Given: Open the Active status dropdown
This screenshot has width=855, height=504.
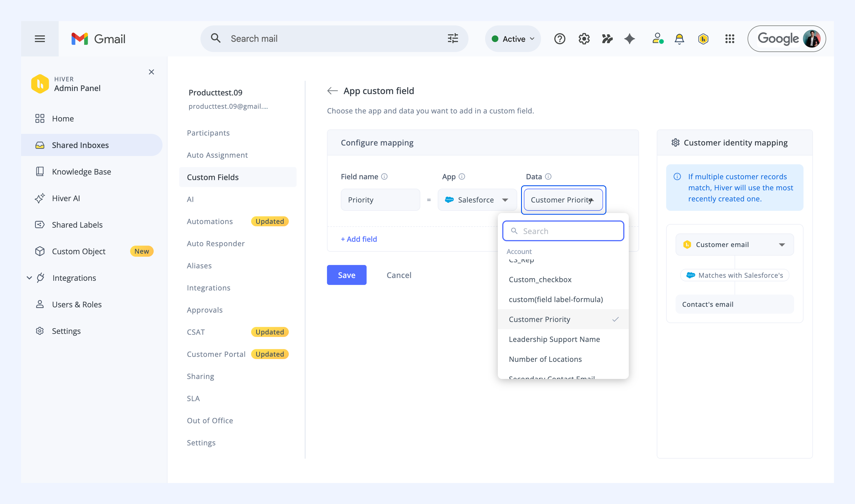Looking at the screenshot, I should 513,39.
